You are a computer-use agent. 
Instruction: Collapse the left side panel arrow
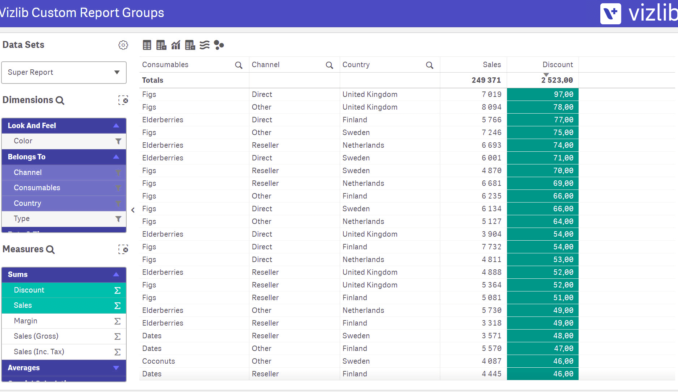coord(133,210)
